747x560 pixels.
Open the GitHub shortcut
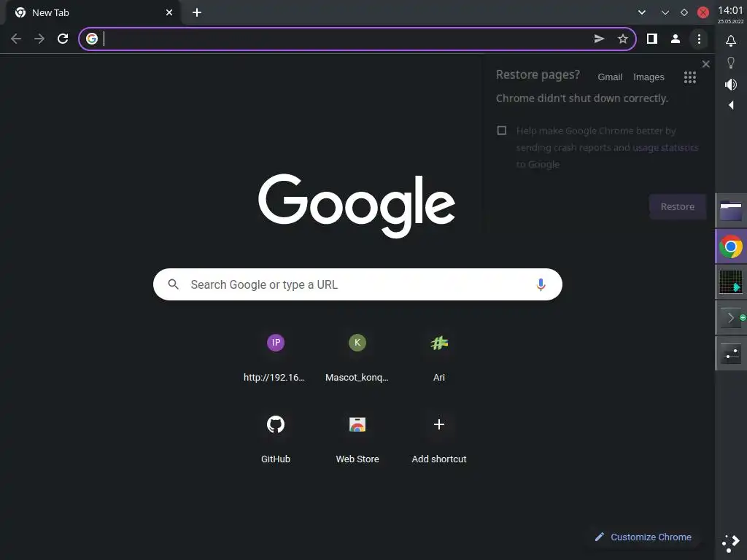pos(275,439)
